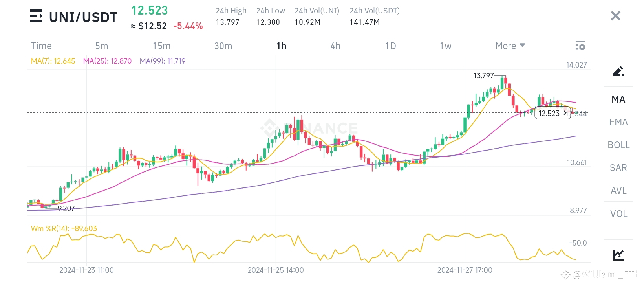Activate the SAR indicator in the sidebar

click(x=618, y=168)
